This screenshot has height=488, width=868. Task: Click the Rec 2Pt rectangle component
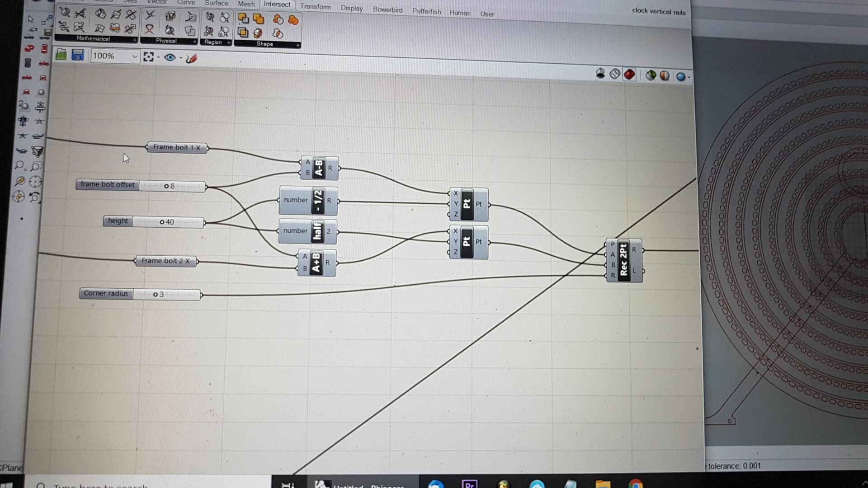[624, 261]
